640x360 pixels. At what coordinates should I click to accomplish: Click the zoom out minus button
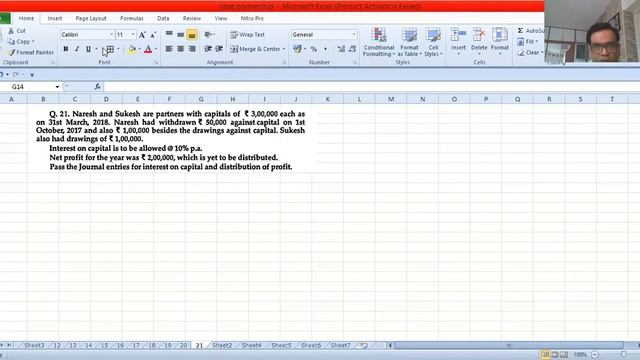(595, 355)
